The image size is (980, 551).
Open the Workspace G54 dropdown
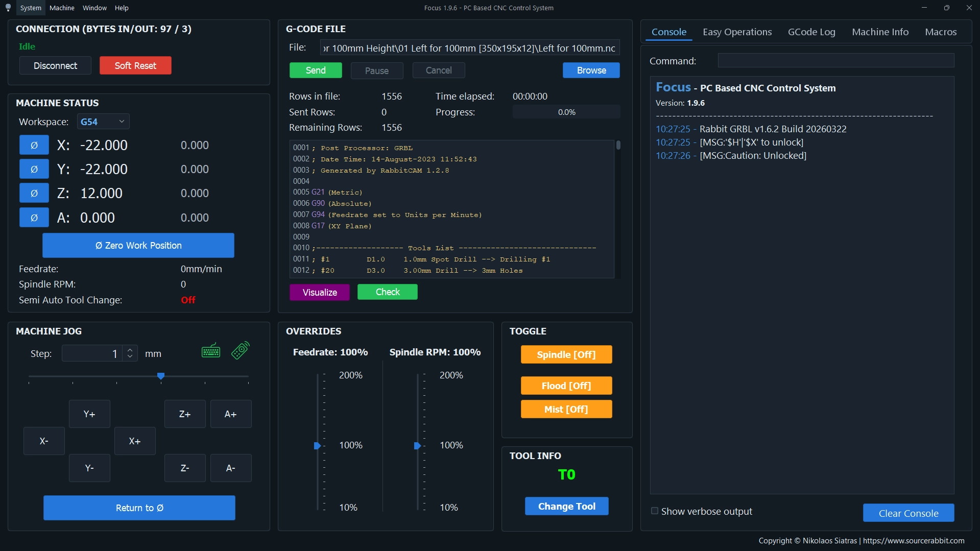click(x=103, y=122)
